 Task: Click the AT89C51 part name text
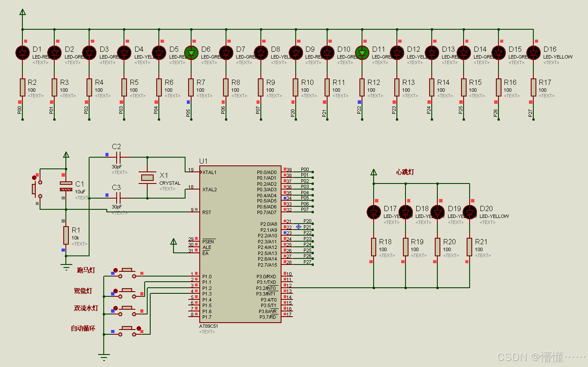point(208,326)
